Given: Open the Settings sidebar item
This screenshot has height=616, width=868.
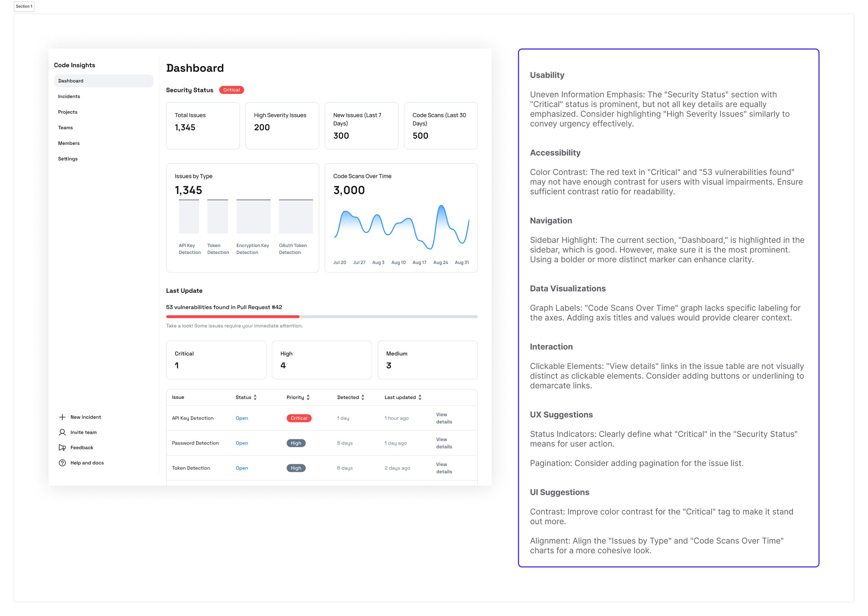Looking at the screenshot, I should click(x=68, y=158).
